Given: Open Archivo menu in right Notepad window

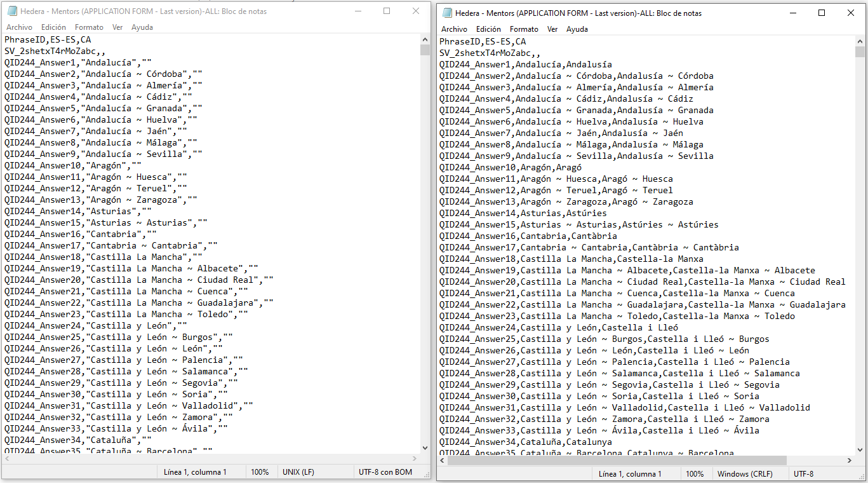Looking at the screenshot, I should coord(454,29).
